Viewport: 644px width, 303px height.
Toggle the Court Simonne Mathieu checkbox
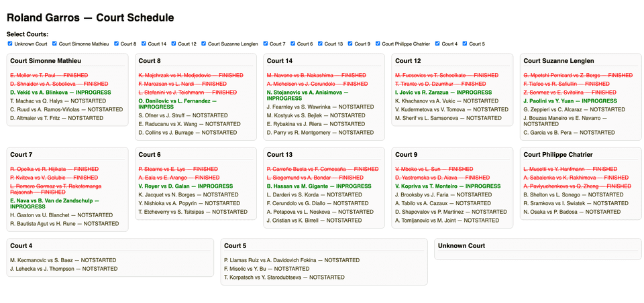pos(54,44)
